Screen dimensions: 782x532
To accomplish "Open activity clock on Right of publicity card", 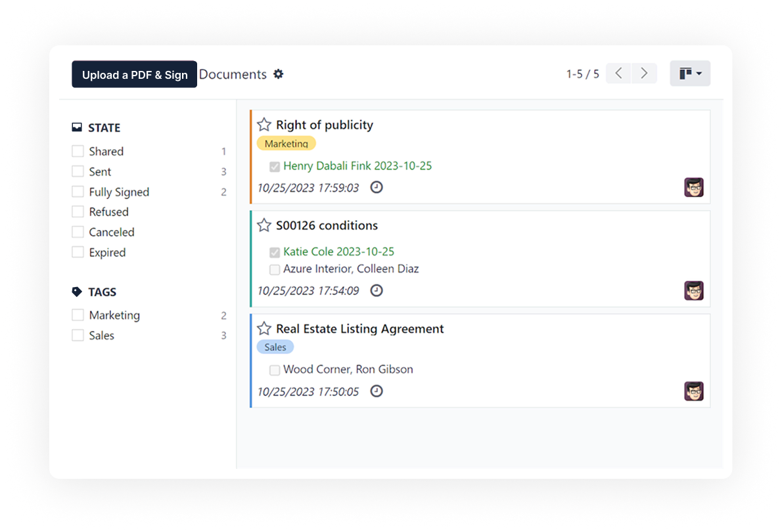I will pyautogui.click(x=377, y=187).
